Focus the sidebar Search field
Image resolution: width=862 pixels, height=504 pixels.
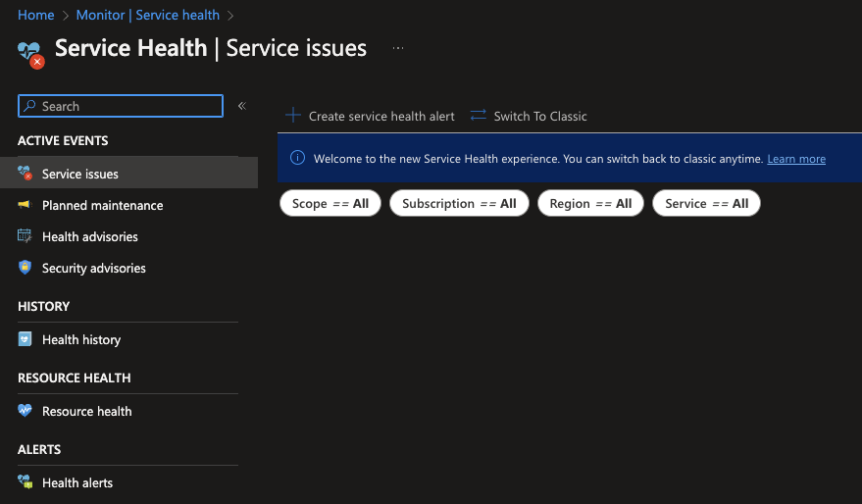click(121, 106)
